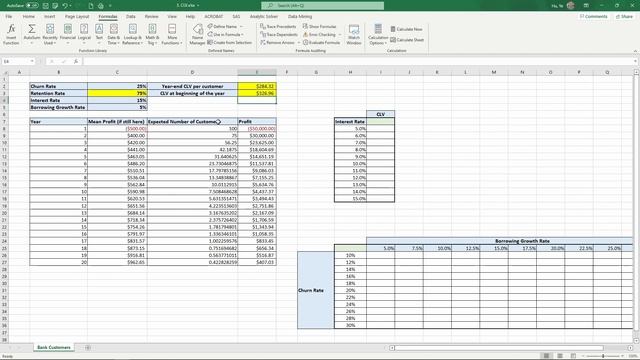This screenshot has width=640, height=360.
Task: Expand the Use in Formula dropdown
Action: tap(242, 34)
